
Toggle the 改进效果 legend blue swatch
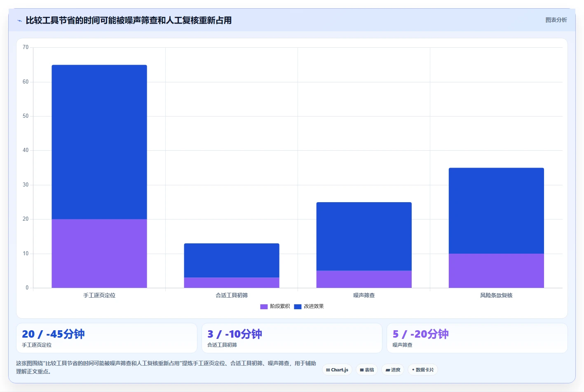point(298,306)
